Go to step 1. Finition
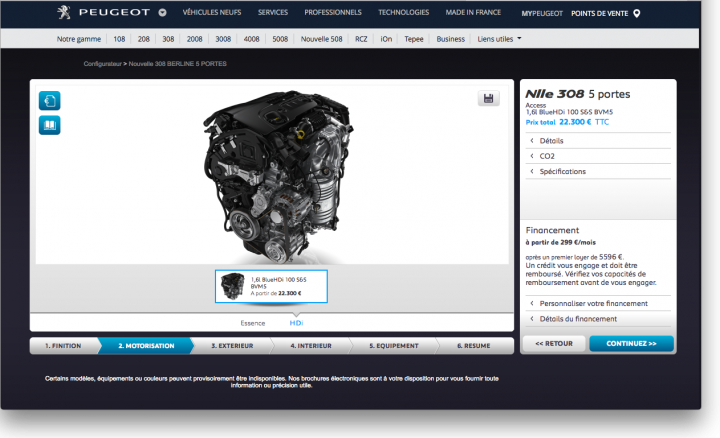The height and width of the screenshot is (438, 720). (64, 346)
